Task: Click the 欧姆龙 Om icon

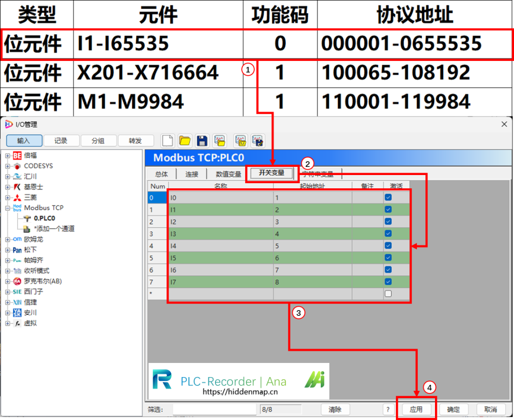Action: 17,239
